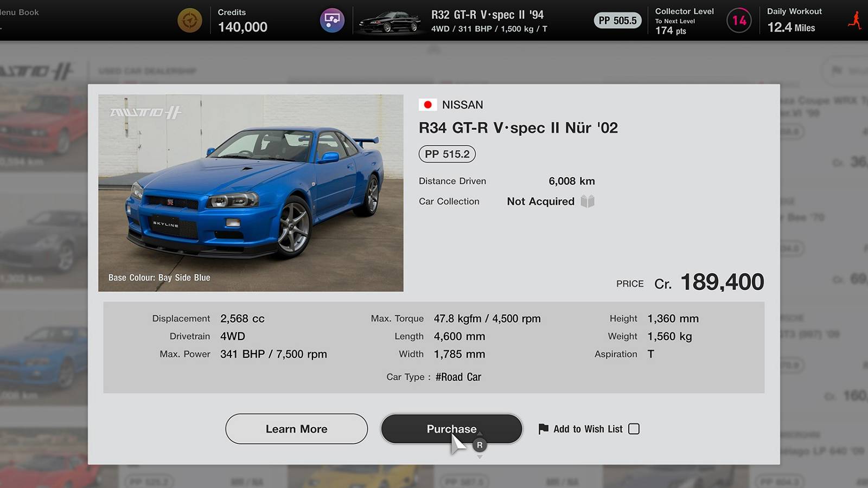Click the Bay Side Blue car preview image

click(251, 192)
